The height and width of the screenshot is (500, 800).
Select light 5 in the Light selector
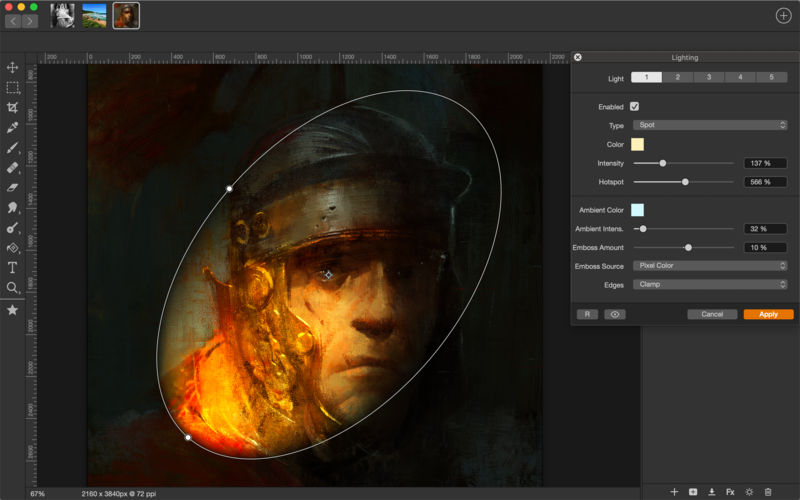[x=771, y=77]
